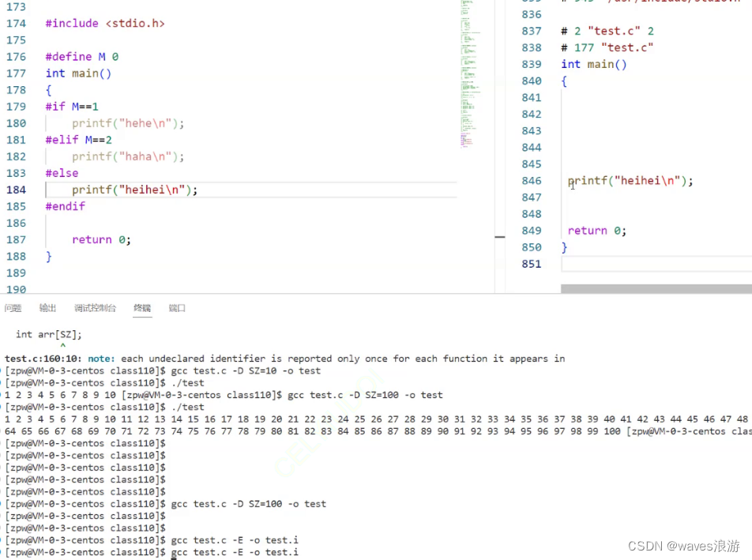The height and width of the screenshot is (560, 752).
Task: Open the 调试控制台 debug console tab
Action: (95, 308)
